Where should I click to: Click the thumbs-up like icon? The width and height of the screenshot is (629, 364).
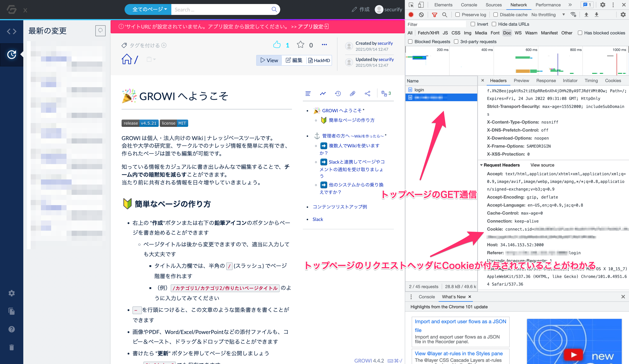tap(277, 45)
